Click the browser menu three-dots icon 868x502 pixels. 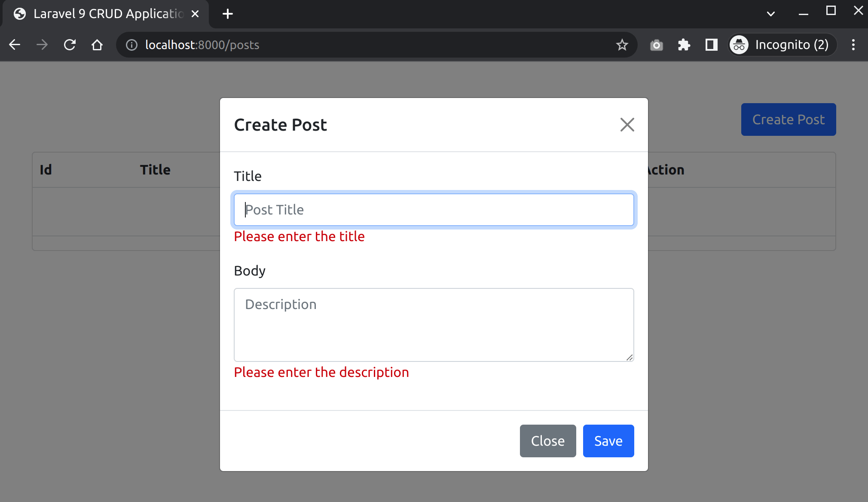853,44
